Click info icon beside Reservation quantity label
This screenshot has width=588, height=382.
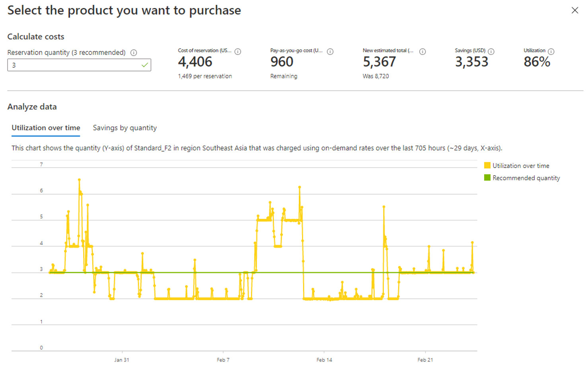click(x=134, y=53)
